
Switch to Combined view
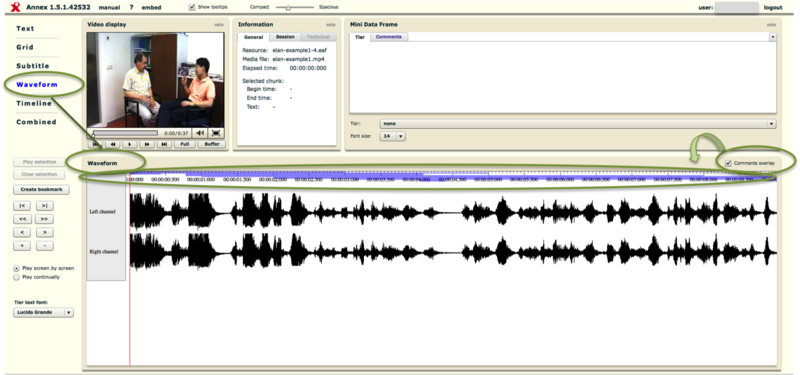point(36,122)
